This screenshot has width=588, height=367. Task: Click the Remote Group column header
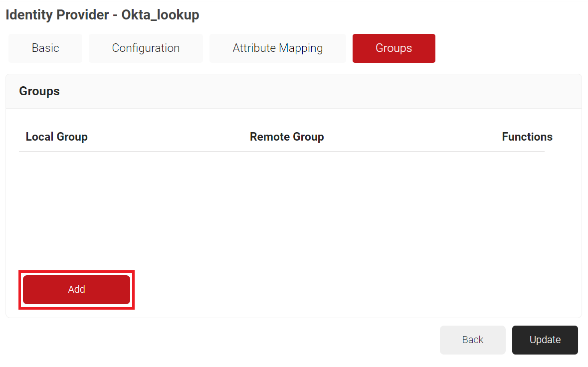pos(287,137)
